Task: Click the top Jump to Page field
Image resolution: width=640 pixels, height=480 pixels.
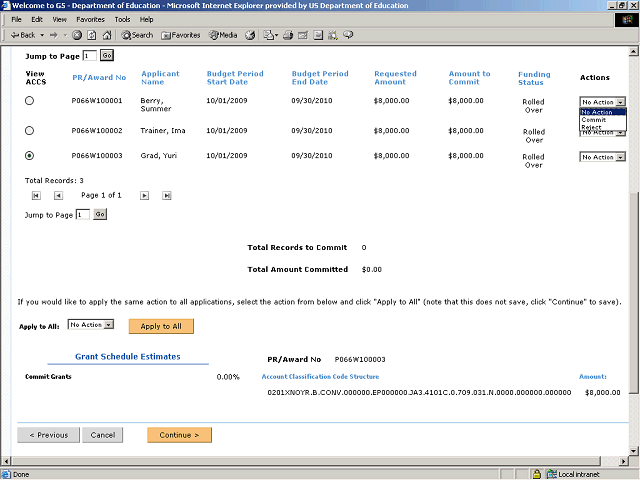Action: (x=89, y=56)
